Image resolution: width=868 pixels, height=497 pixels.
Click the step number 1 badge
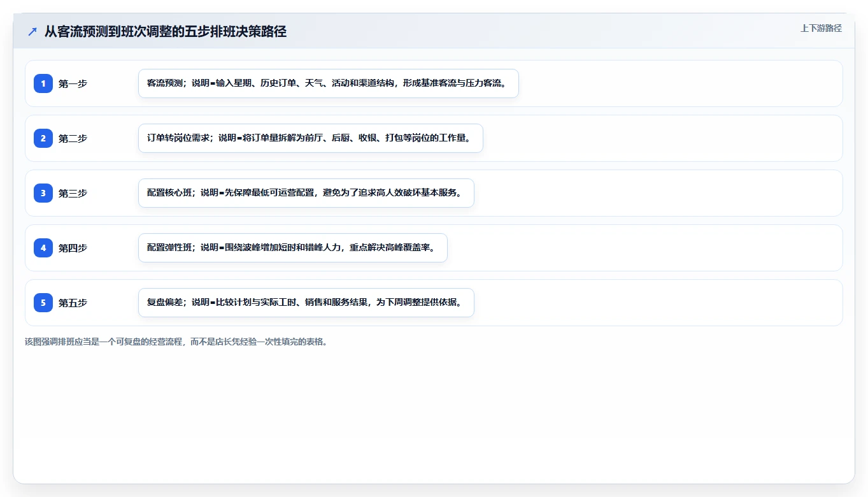(x=43, y=83)
